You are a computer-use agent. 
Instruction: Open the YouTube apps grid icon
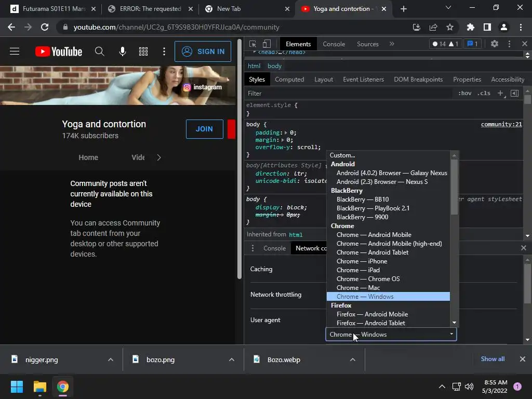pos(143,51)
